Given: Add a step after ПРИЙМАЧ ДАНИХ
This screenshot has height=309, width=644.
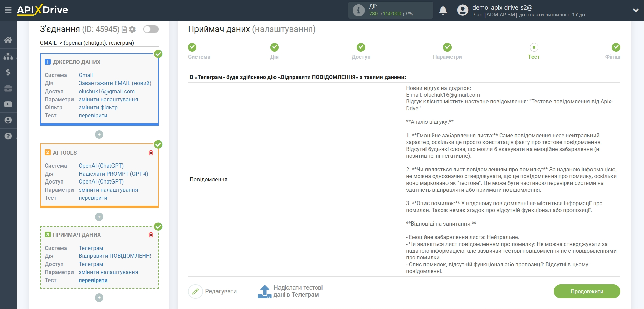Looking at the screenshot, I should [99, 298].
